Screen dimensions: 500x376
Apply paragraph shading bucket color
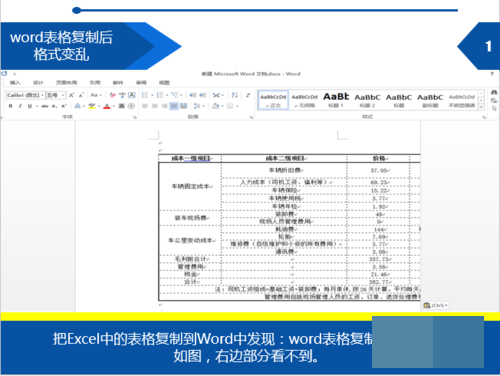[216, 106]
